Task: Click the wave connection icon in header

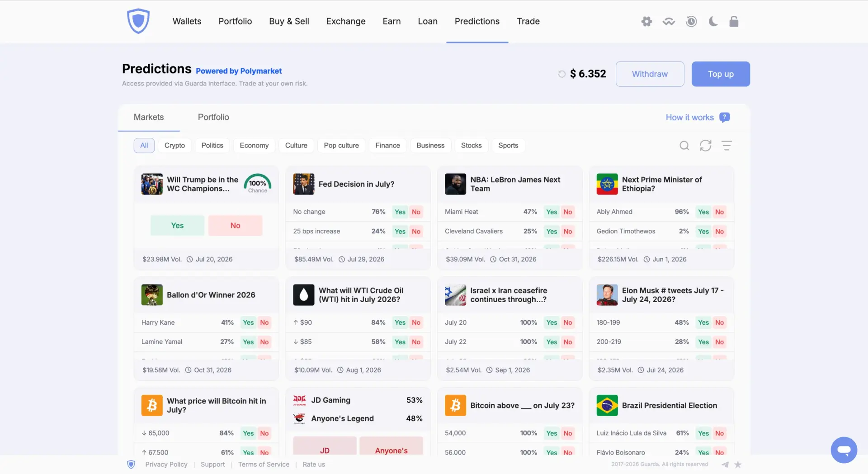Action: tap(669, 21)
